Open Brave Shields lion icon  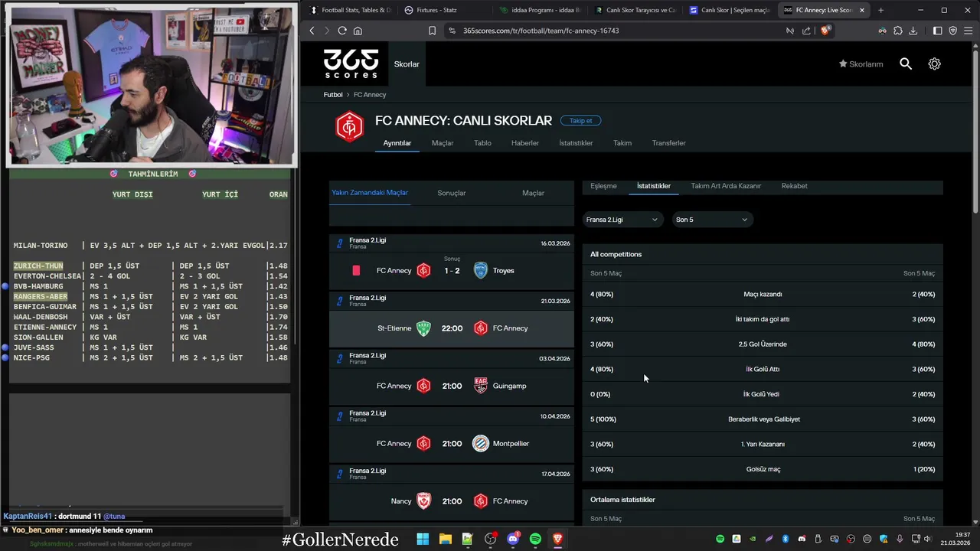[x=825, y=31]
